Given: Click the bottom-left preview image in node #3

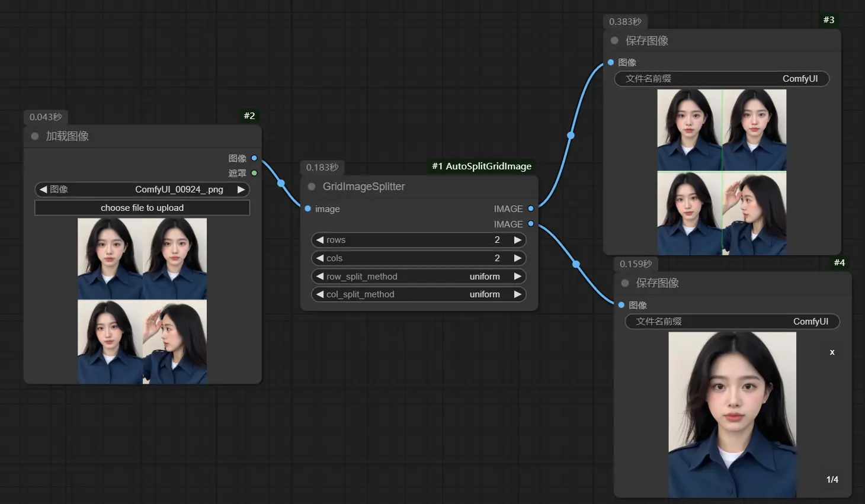Looking at the screenshot, I should click(690, 213).
